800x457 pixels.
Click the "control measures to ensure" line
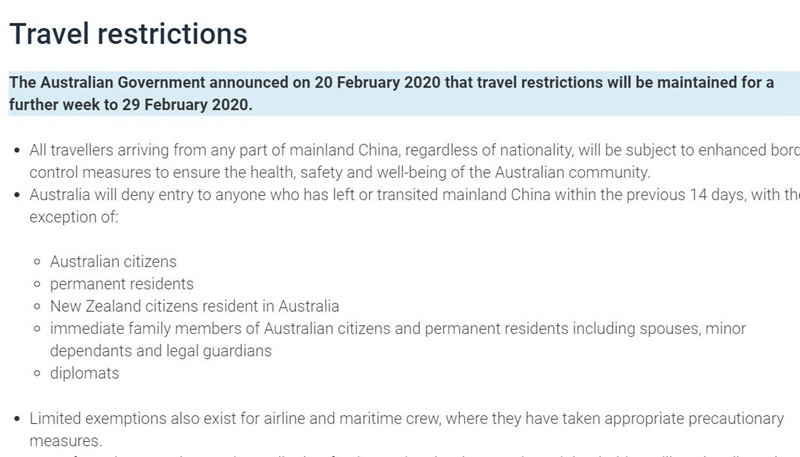point(340,172)
